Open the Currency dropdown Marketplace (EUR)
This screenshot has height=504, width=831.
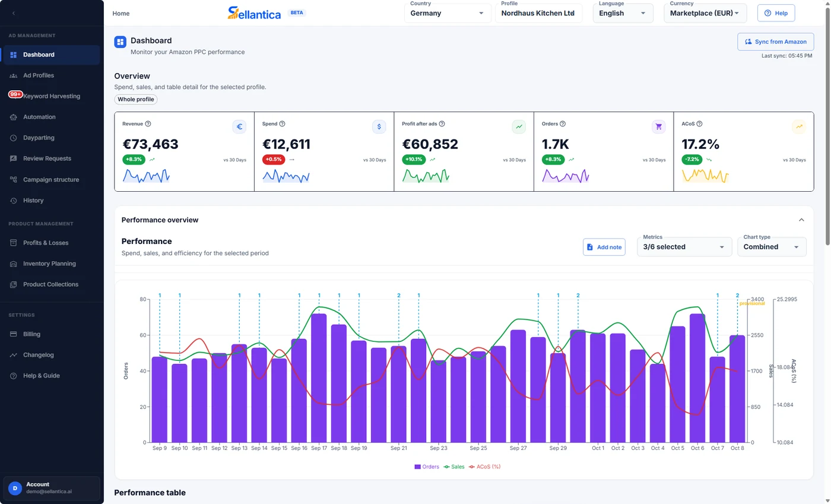705,13
